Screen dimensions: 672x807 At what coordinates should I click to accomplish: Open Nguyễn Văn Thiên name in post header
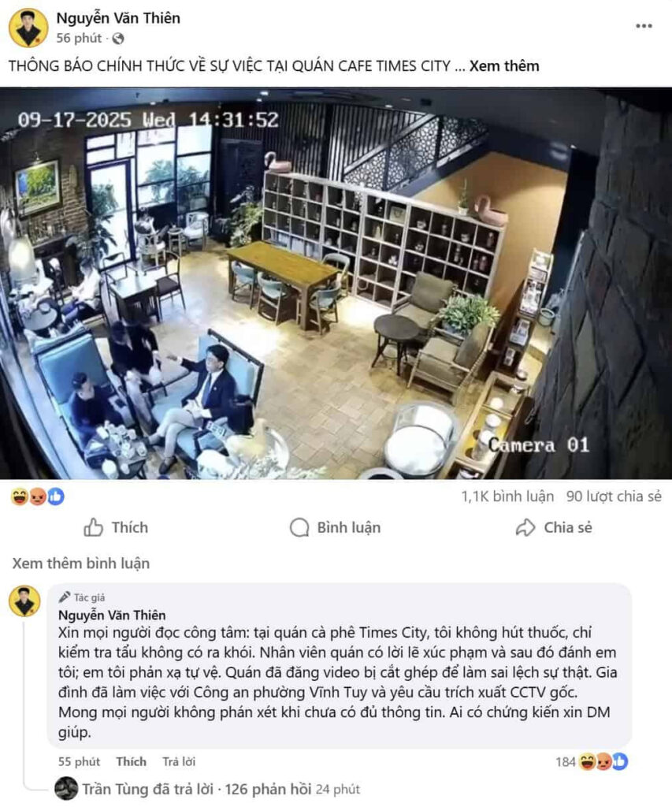[x=118, y=18]
